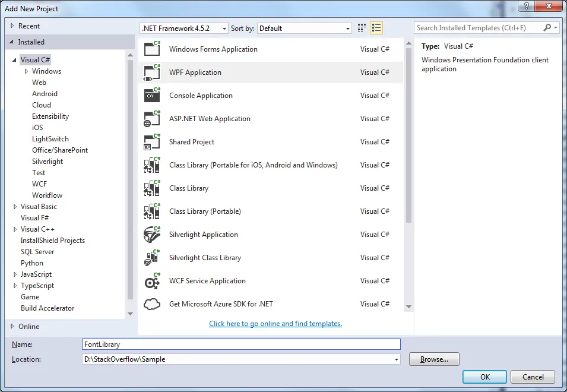The image size is (567, 392).
Task: Click the Shared Project template icon
Action: coord(152,141)
